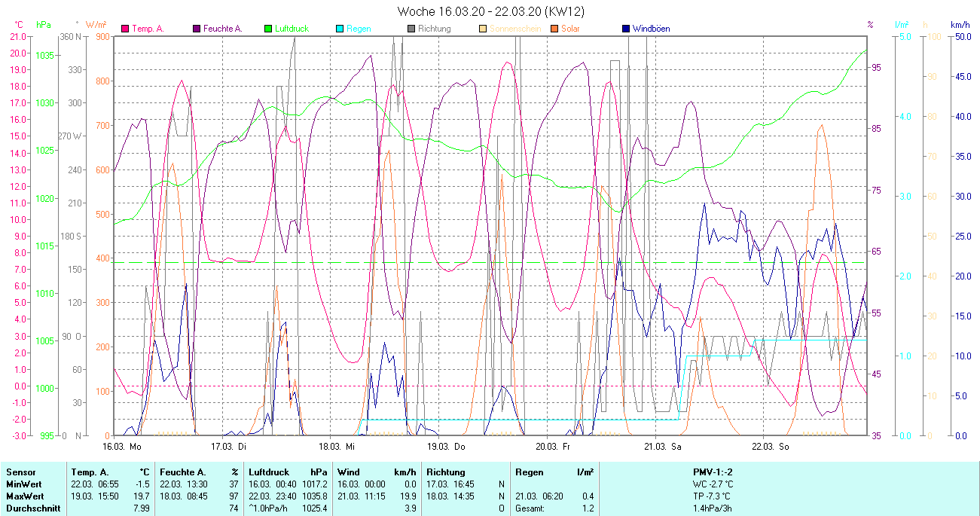Click the green Luftdruck legend swatch
Image resolution: width=980 pixels, height=516 pixels.
click(x=267, y=29)
